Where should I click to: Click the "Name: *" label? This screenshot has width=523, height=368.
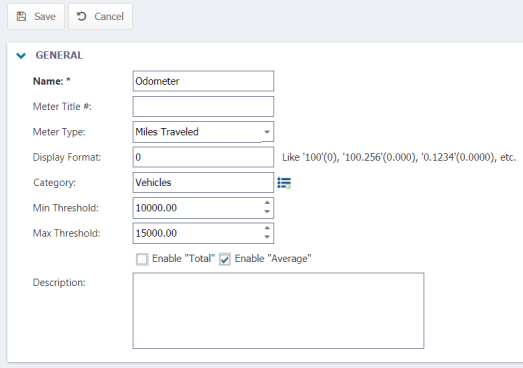pyautogui.click(x=52, y=81)
